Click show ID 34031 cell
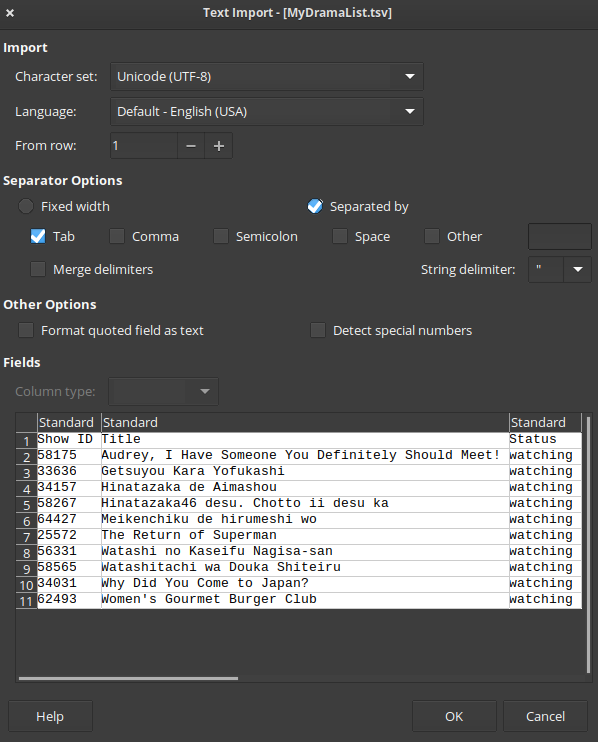The height and width of the screenshot is (742, 598). [69, 583]
